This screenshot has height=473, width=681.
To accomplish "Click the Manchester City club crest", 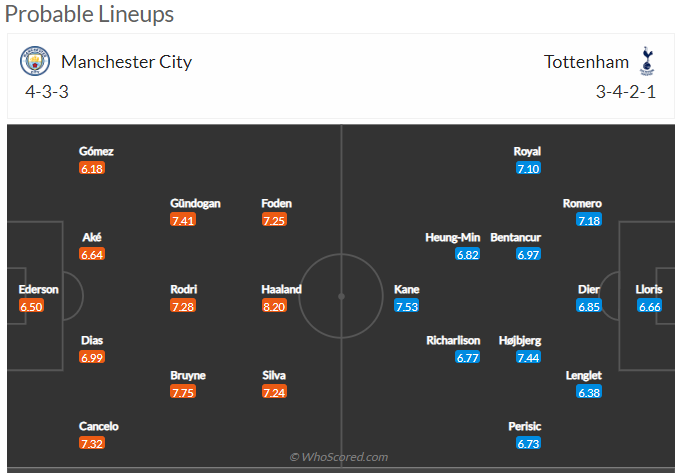I will click(35, 61).
